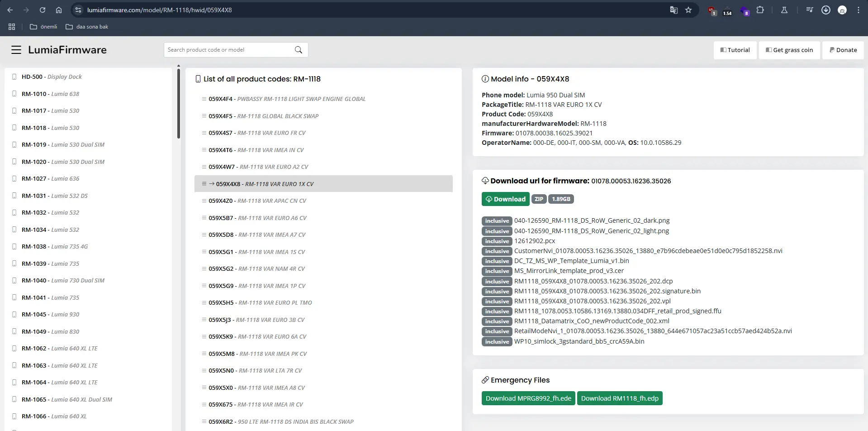Open product code 059X5N0 VAR LTA 7R CV
Image resolution: width=868 pixels, height=431 pixels.
[x=255, y=371]
